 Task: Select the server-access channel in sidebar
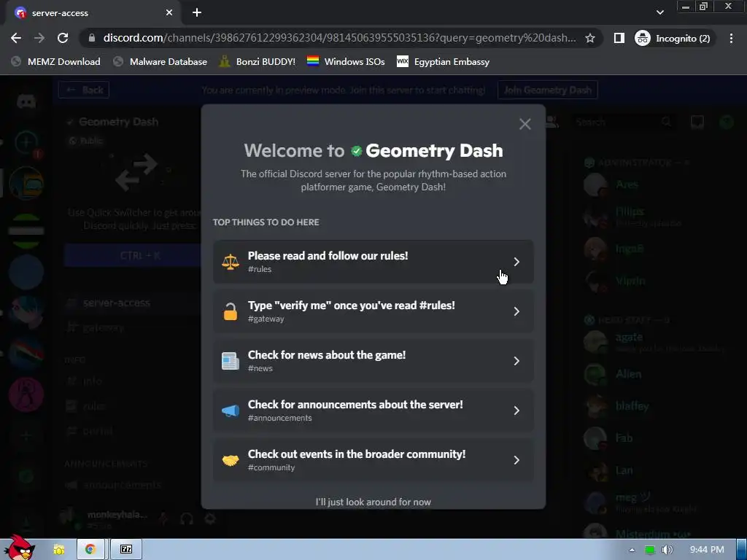tap(131, 303)
